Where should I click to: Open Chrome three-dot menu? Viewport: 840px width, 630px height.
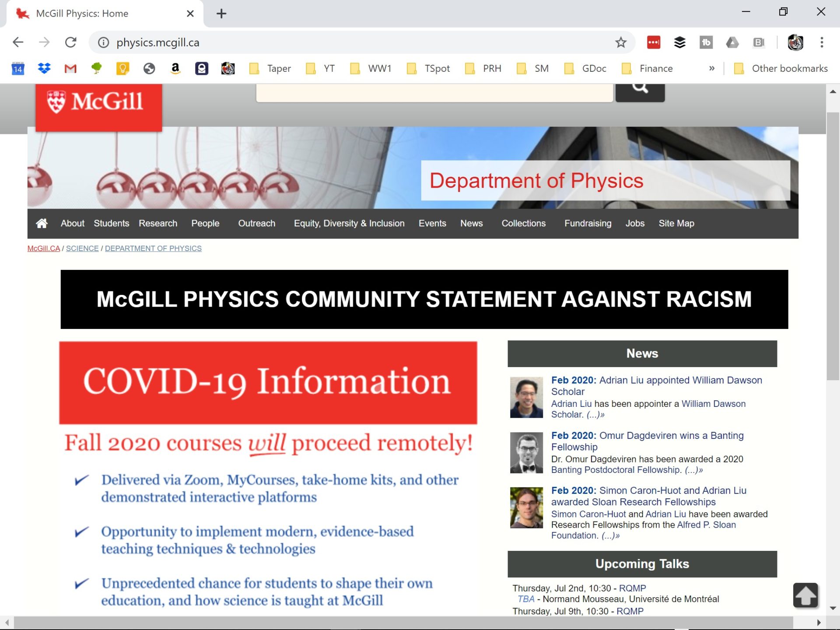(x=822, y=42)
